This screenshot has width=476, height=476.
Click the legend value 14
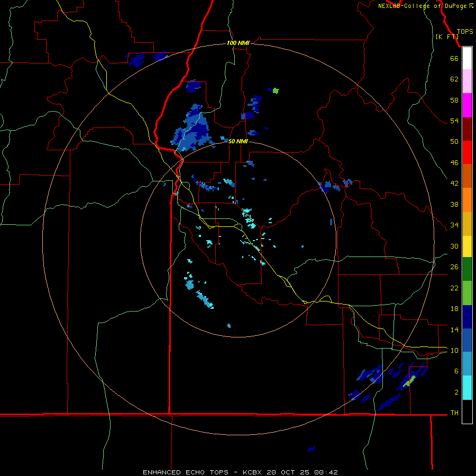(454, 329)
